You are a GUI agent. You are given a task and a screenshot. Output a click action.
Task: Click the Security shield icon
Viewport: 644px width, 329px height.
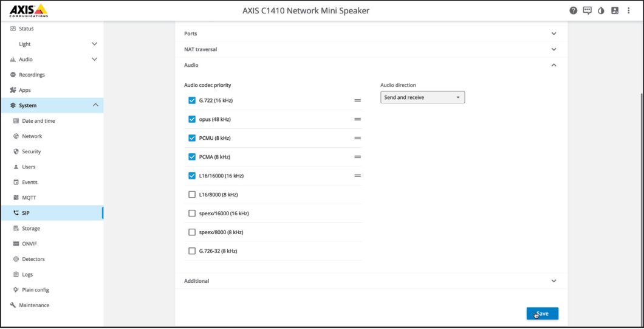16,151
